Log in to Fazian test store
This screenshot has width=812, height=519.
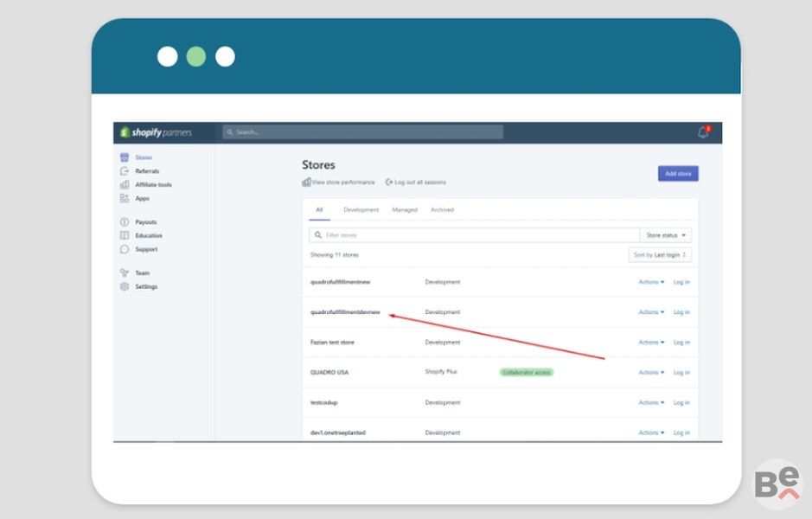pos(681,343)
